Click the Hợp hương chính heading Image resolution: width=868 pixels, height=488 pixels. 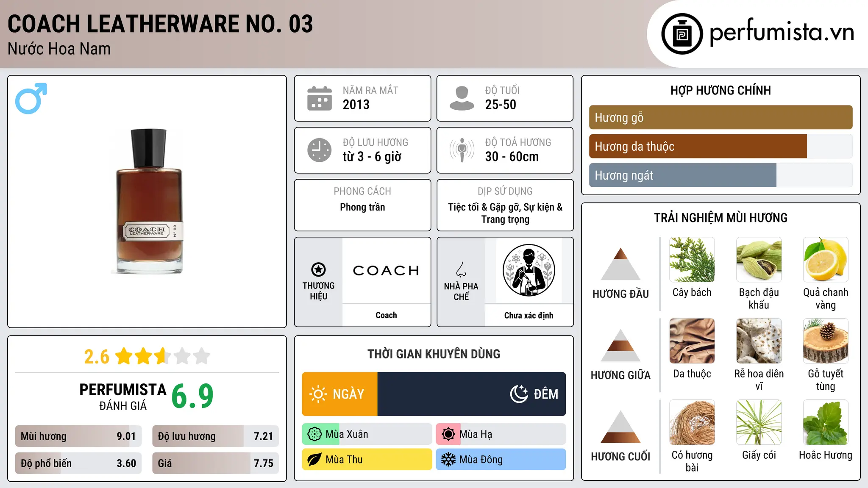pyautogui.click(x=721, y=90)
